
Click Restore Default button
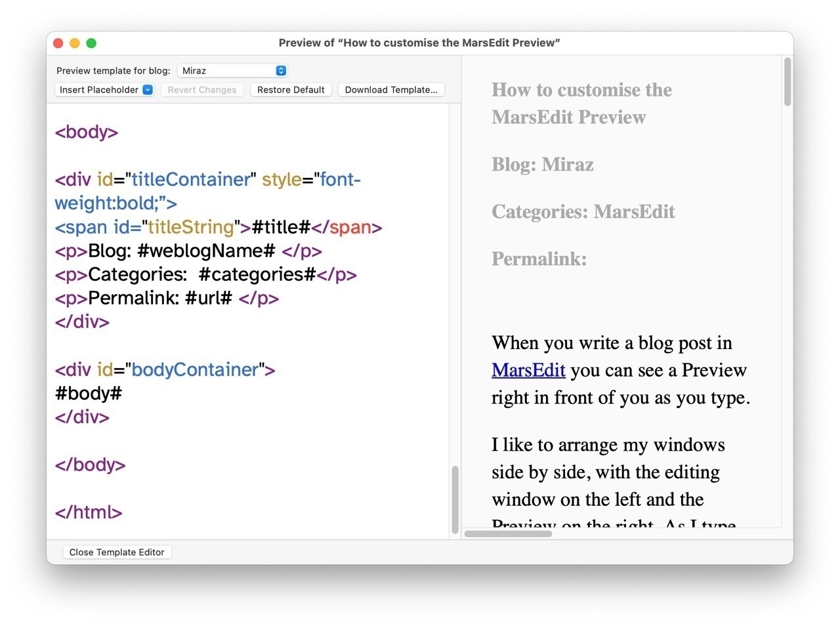(x=291, y=90)
